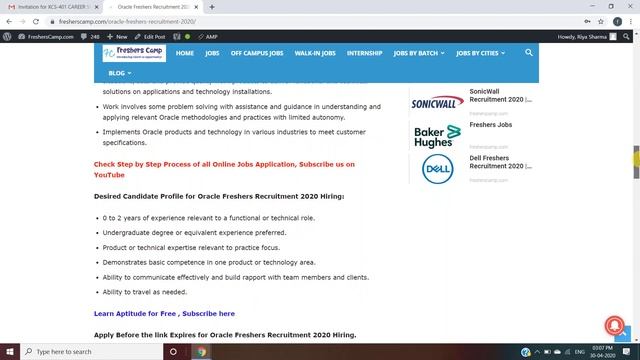This screenshot has height=360, width=640.
Task: Reload the page with refresh icon
Action: coord(36,22)
